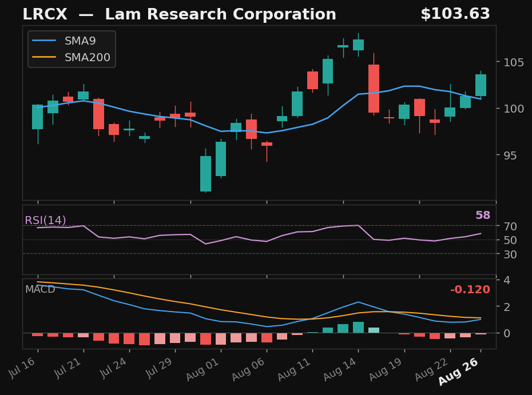Image resolution: width=532 pixels, height=395 pixels.
Task: Click the large red candle after Aug 14
Action: (374, 89)
